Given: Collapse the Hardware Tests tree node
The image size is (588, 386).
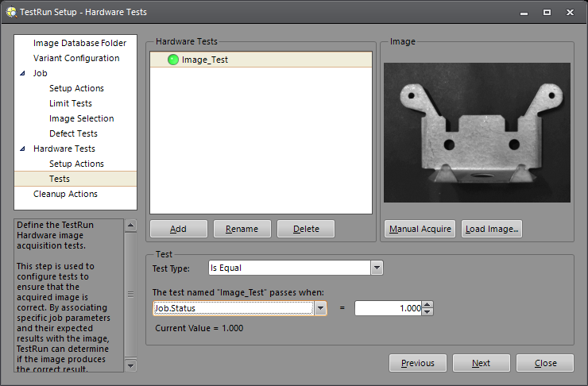Looking at the screenshot, I should tap(22, 149).
